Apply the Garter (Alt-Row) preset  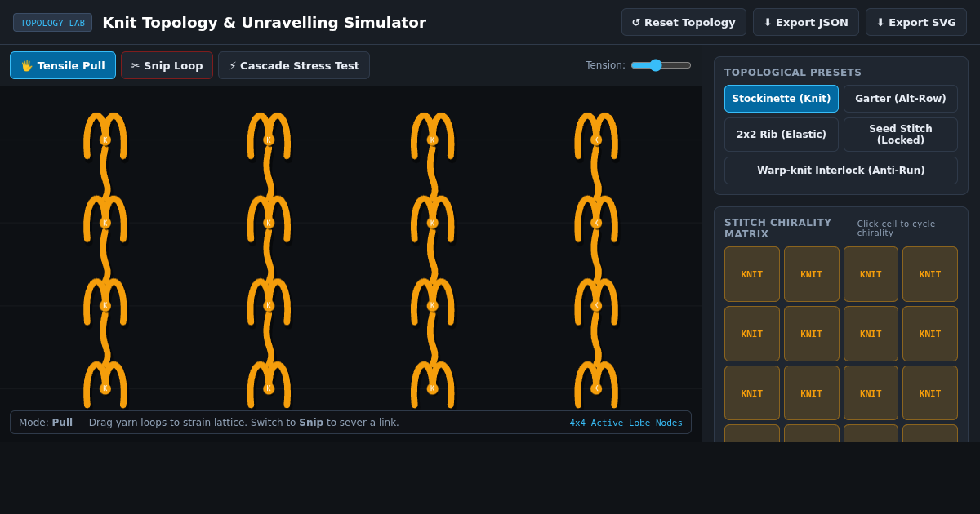coord(900,99)
